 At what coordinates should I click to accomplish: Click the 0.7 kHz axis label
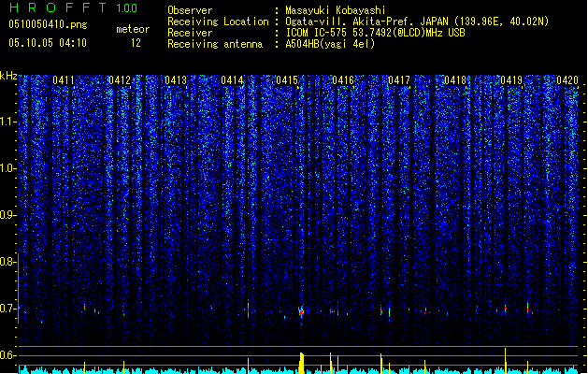pos(7,309)
